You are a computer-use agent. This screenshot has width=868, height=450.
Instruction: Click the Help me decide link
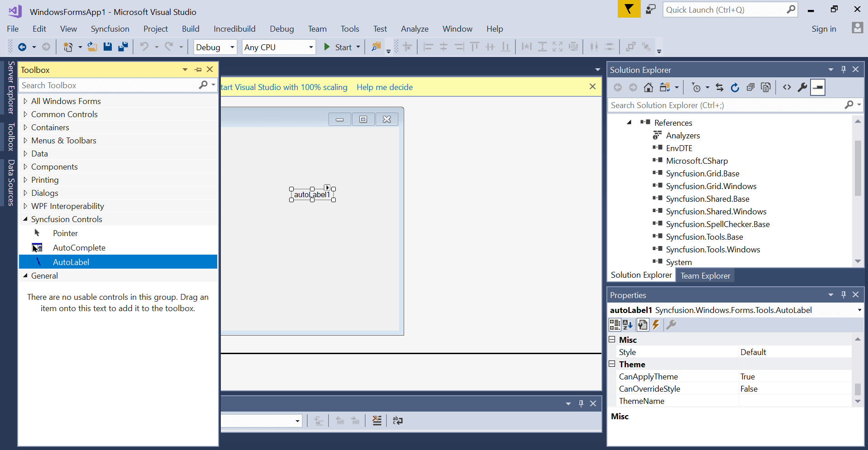point(384,87)
